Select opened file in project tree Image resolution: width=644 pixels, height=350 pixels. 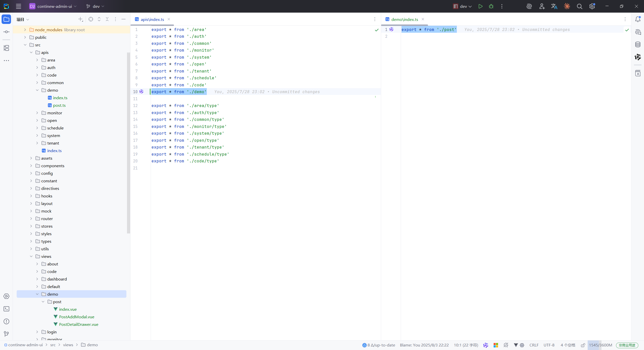91,19
